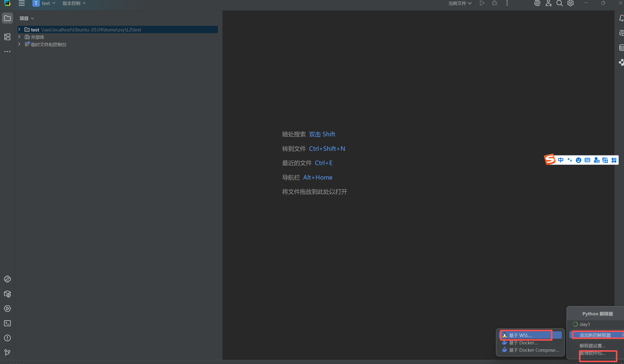Open the Terminal icon in left sidebar
This screenshot has height=364, width=624.
[7, 323]
